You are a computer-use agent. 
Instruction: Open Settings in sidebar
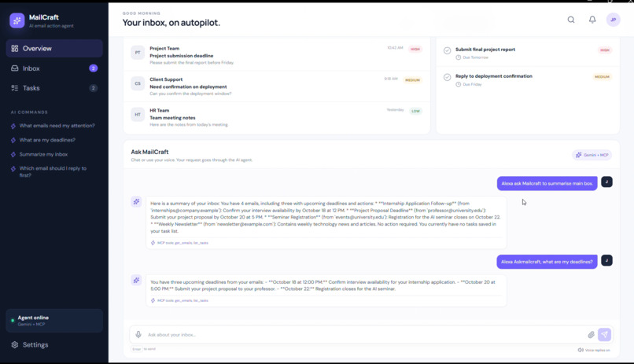click(54, 344)
